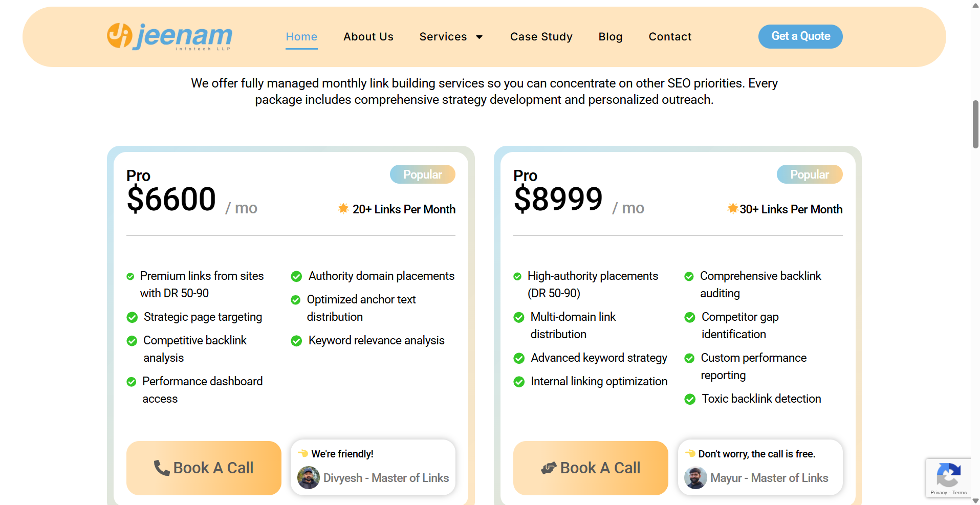
Task: Click the star icon beside 20+ Links Per Month
Action: [x=342, y=208]
